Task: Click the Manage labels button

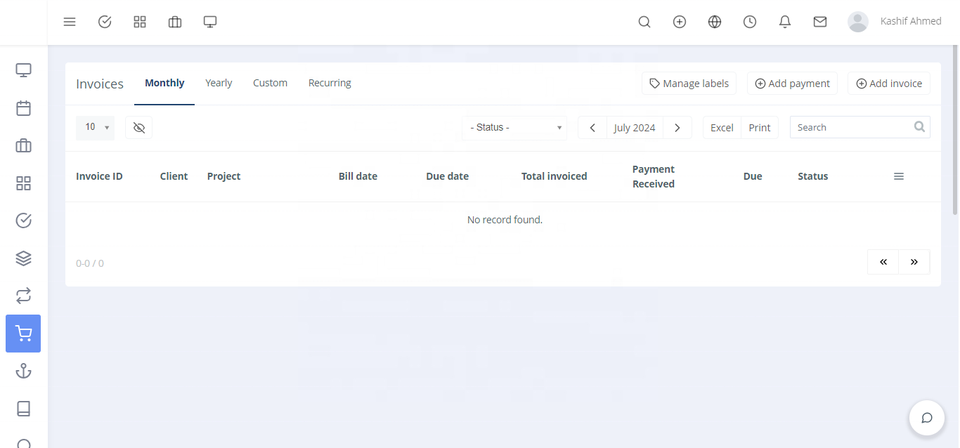Action: tap(689, 84)
